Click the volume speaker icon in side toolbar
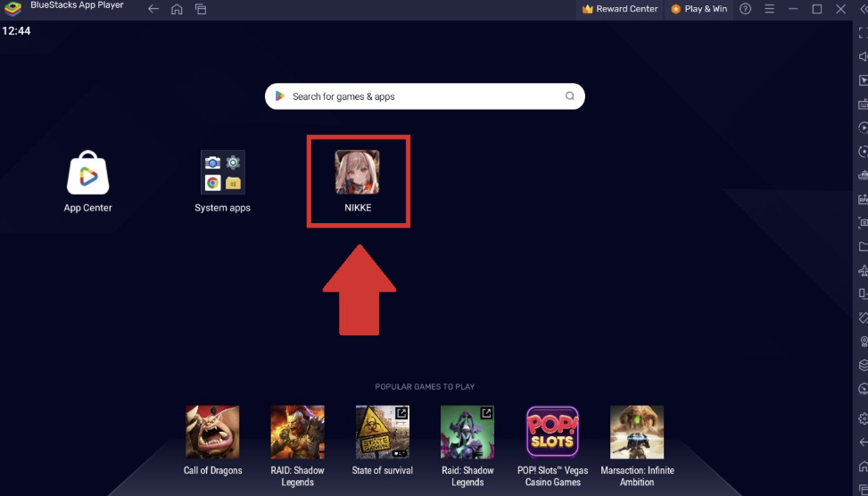The height and width of the screenshot is (496, 868). [863, 56]
